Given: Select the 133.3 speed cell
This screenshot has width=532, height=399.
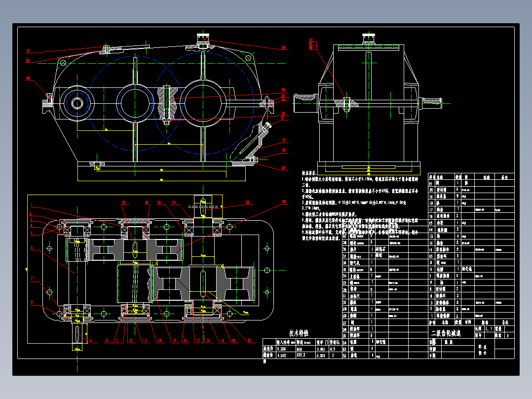Looking at the screenshot, I should tap(301, 355).
